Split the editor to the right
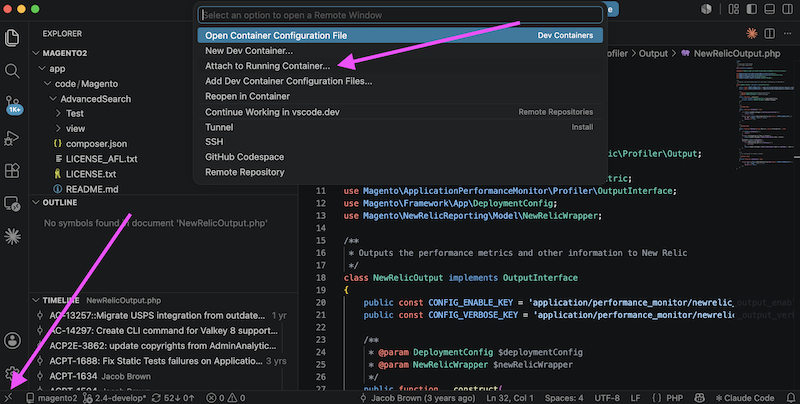This screenshot has height=404, width=800. pyautogui.click(x=769, y=33)
